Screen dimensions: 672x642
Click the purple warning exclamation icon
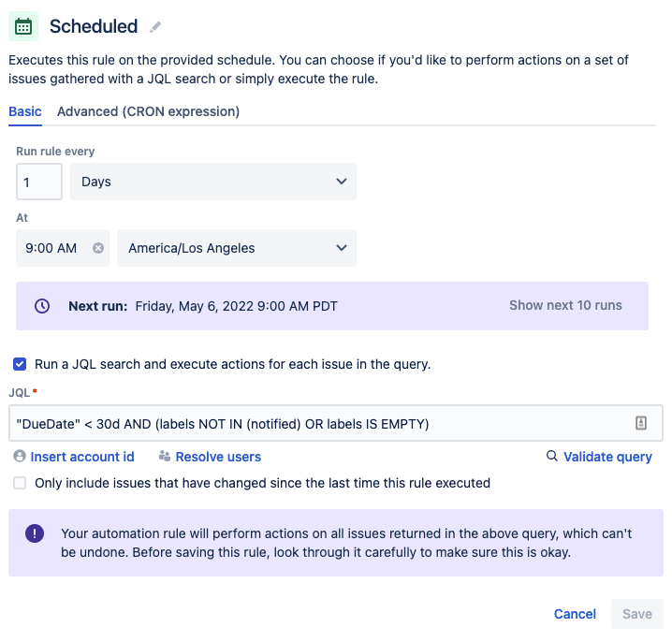(35, 533)
